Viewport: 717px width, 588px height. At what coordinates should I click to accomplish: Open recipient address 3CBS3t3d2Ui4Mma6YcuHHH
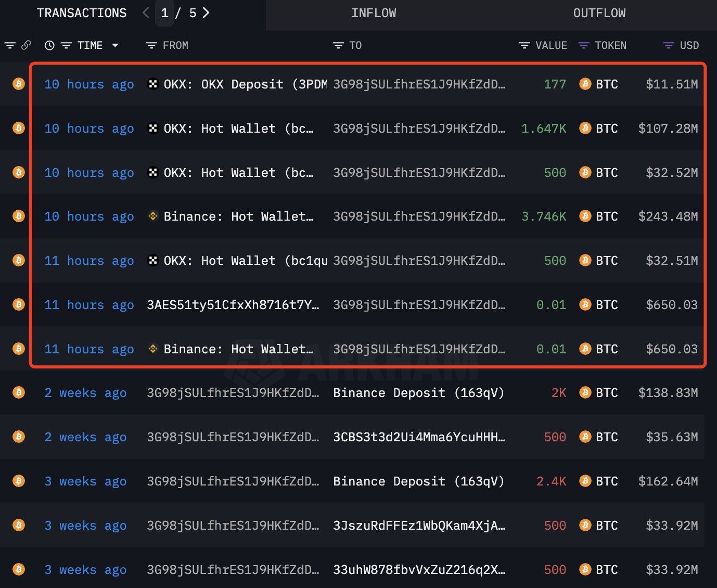(x=419, y=437)
